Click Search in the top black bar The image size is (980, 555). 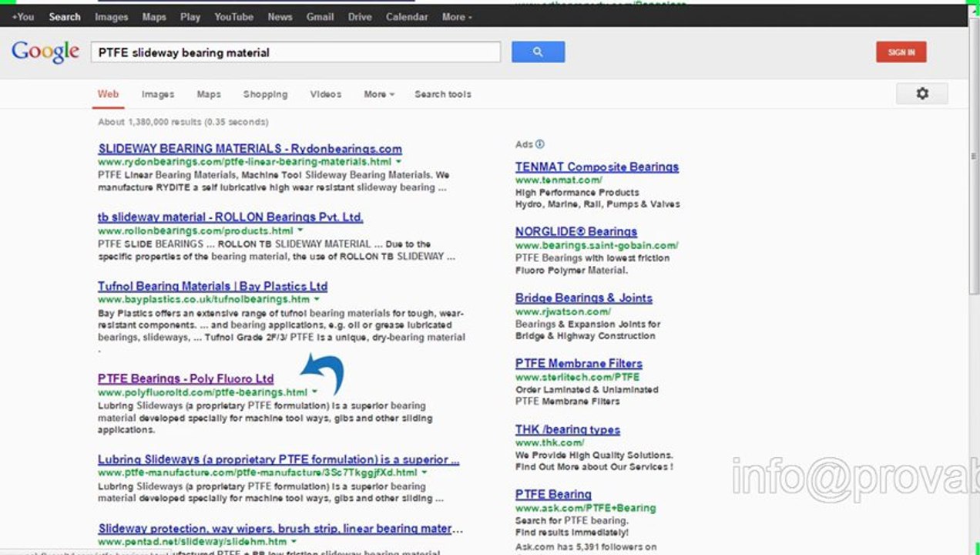[65, 16]
